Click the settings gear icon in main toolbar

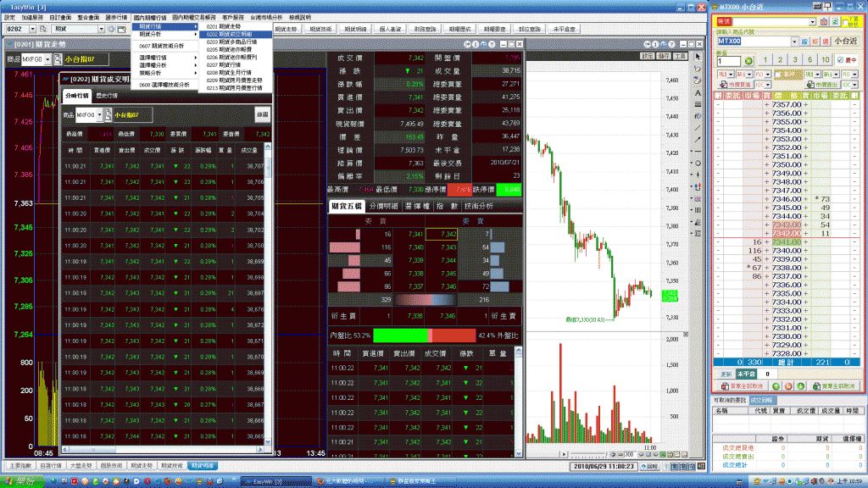(111, 29)
